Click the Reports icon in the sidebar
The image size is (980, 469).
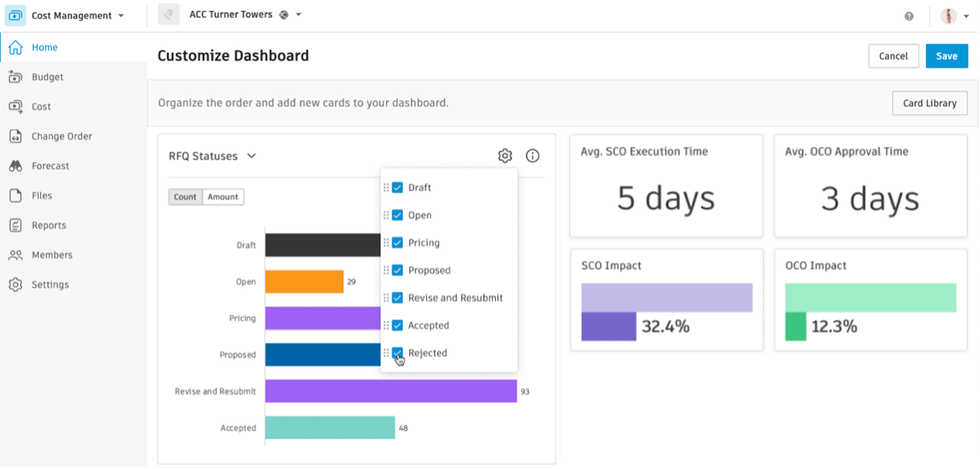15,225
